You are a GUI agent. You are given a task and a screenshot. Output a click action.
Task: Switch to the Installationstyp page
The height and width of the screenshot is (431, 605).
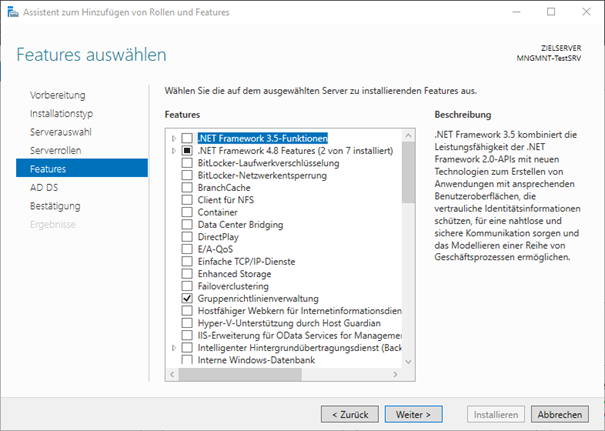pos(61,114)
